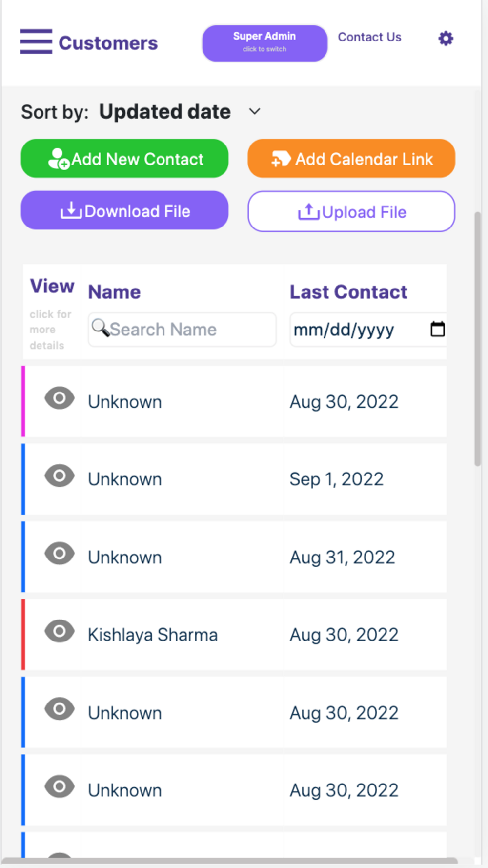Click the Add New Contact button
Viewport: 488px width, 868px height.
tap(124, 159)
